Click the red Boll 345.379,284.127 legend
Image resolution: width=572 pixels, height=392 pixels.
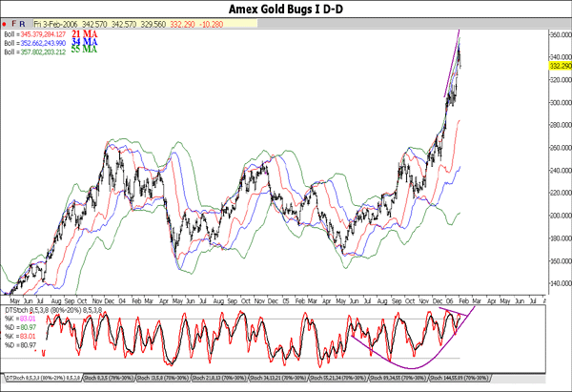(35, 34)
